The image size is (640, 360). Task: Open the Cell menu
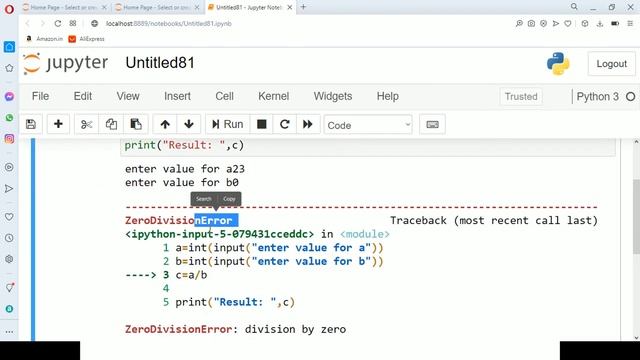(x=224, y=96)
